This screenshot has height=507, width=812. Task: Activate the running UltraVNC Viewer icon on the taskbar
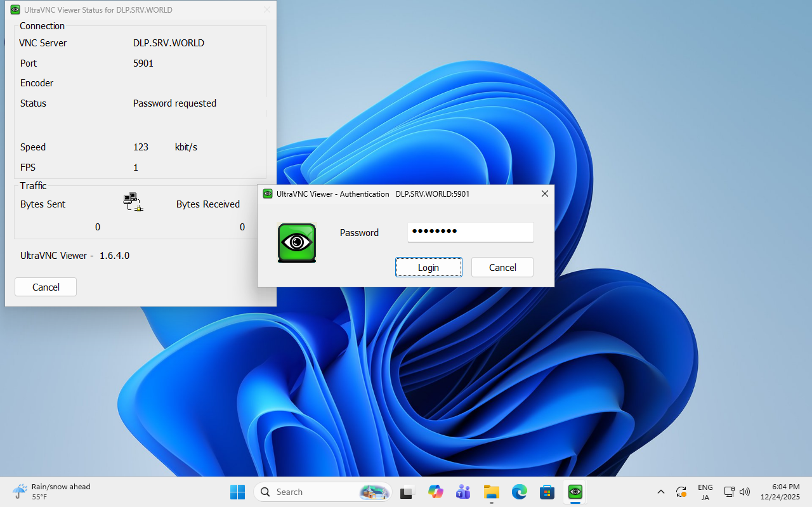(574, 492)
